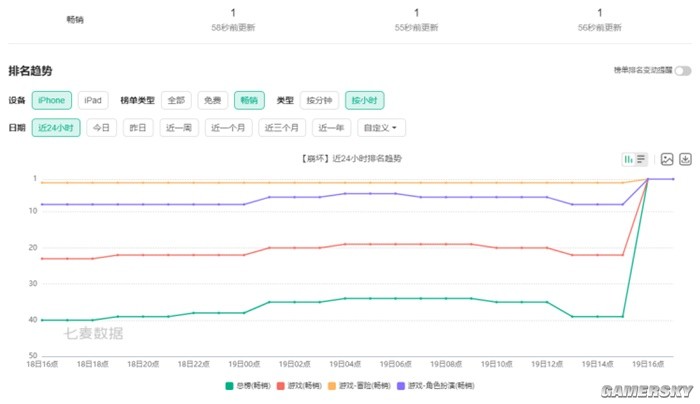Image resolution: width=700 pixels, height=404 pixels.
Task: Save the chart as an image
Action: (666, 159)
